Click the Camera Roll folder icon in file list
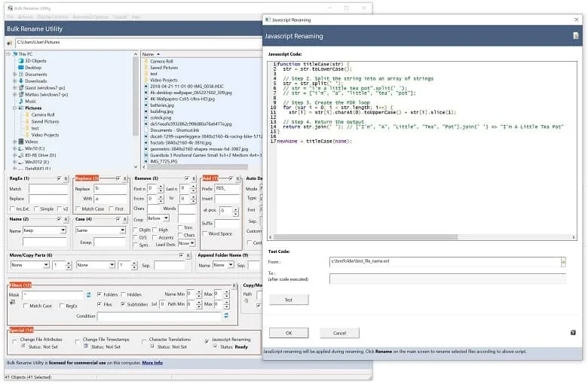Viewport: 588px width, 384px height. click(146, 61)
